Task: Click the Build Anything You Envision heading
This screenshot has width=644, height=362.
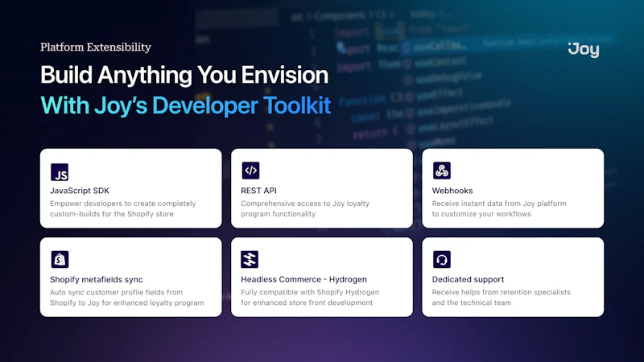Action: pos(184,75)
